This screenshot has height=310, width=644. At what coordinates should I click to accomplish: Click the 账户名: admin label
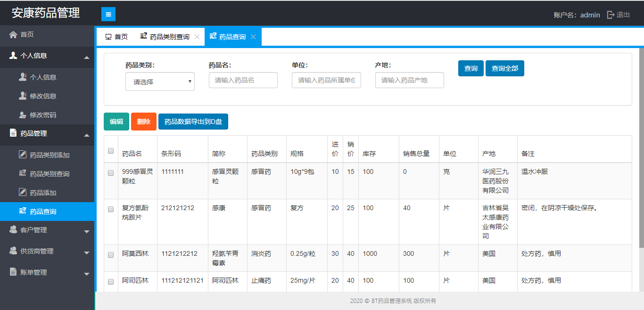pos(577,15)
